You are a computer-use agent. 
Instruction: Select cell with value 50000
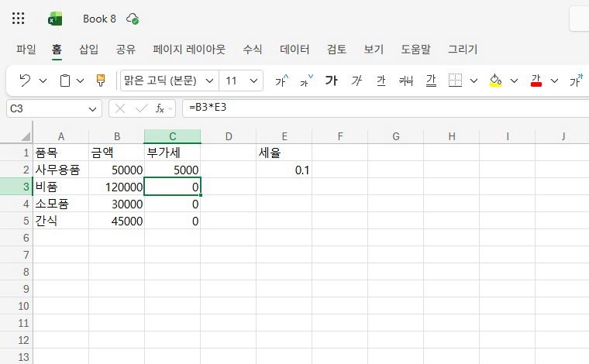click(116, 170)
